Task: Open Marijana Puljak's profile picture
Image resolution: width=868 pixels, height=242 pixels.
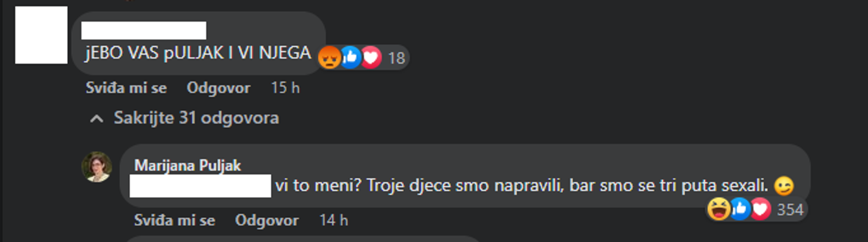Action: (97, 167)
